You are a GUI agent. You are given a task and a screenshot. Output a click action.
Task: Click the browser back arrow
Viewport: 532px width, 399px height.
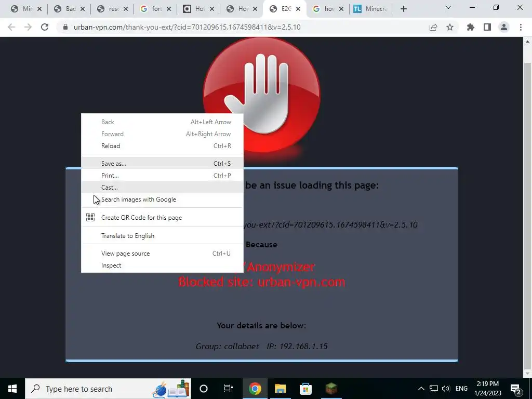11,27
